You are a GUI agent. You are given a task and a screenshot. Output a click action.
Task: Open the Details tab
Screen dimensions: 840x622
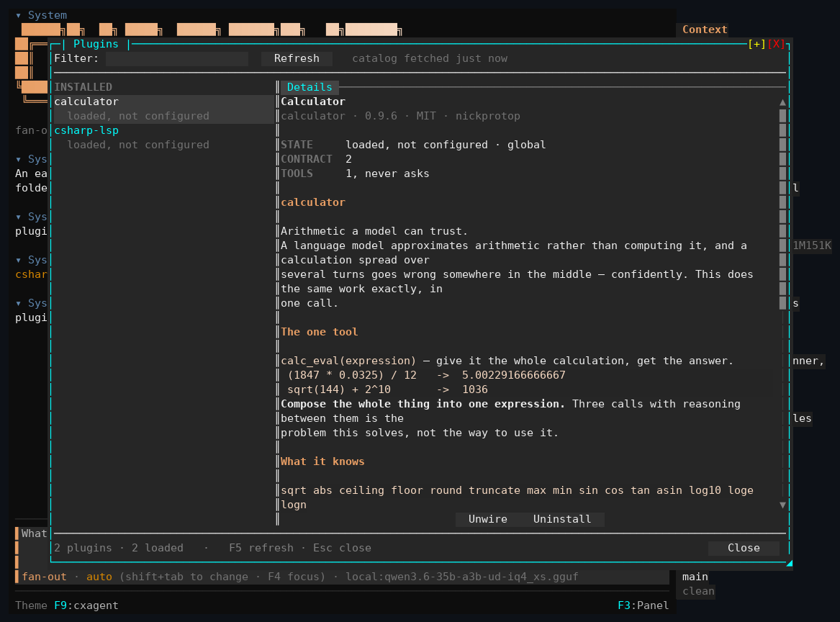tap(310, 87)
